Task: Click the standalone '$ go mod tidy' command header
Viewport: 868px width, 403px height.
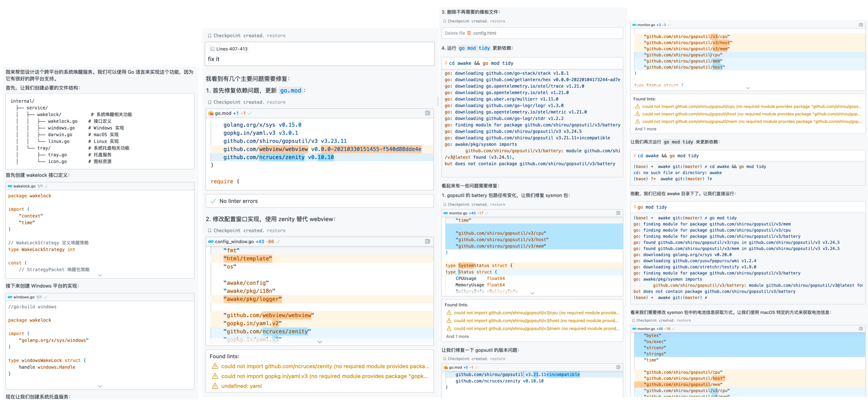Action: click(x=652, y=207)
